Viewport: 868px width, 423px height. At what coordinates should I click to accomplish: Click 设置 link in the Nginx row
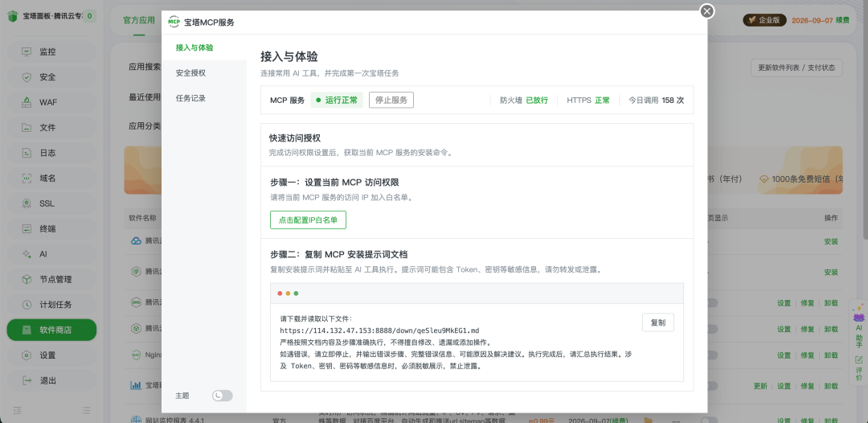point(784,355)
